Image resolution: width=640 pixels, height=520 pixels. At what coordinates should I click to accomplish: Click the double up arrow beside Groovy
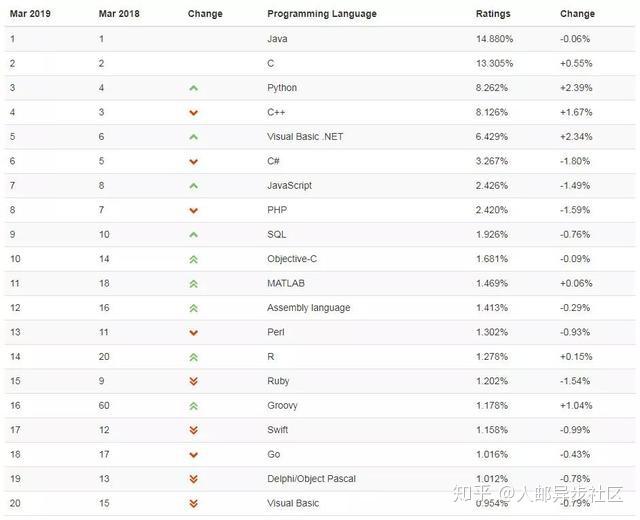[x=193, y=406]
